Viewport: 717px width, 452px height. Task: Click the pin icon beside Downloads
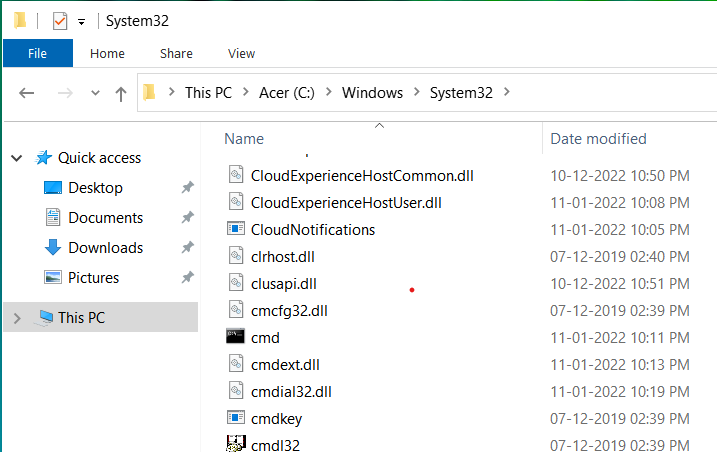pyautogui.click(x=187, y=248)
